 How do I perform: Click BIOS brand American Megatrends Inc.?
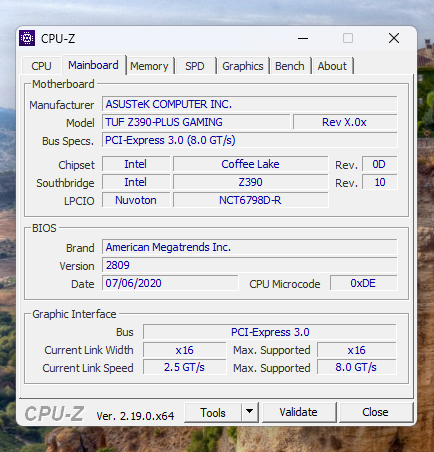pyautogui.click(x=249, y=247)
